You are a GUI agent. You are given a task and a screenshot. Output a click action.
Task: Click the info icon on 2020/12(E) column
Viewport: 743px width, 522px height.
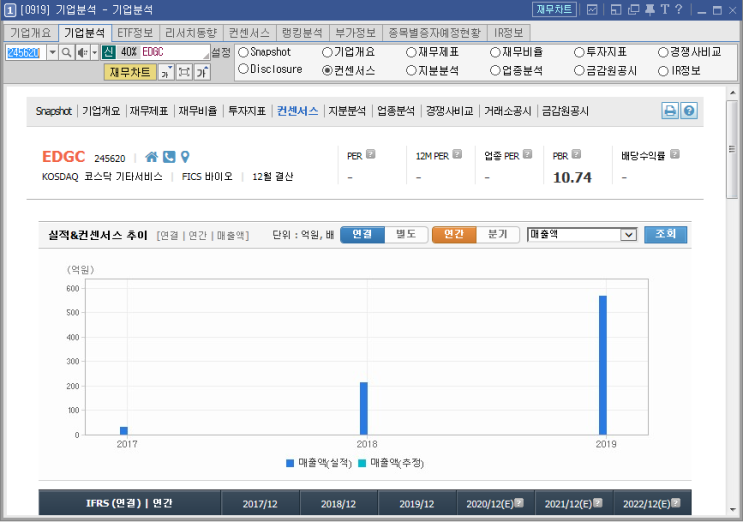click(519, 503)
